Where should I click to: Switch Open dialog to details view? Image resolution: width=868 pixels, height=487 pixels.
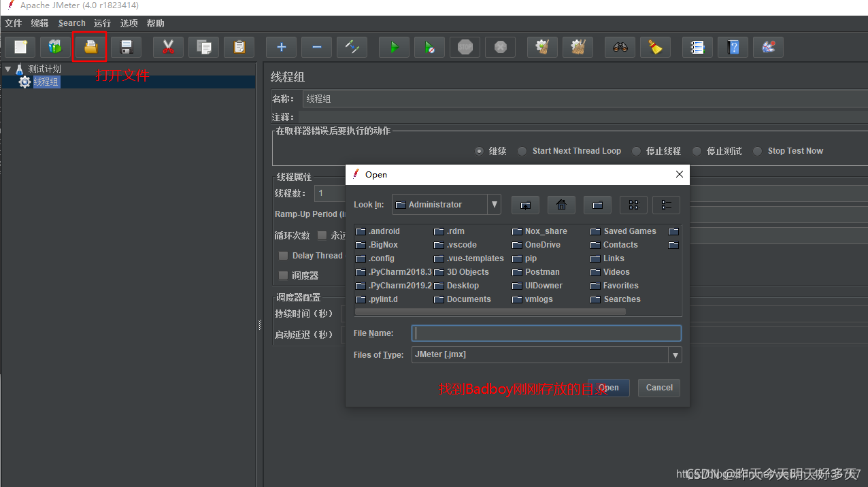pos(666,205)
